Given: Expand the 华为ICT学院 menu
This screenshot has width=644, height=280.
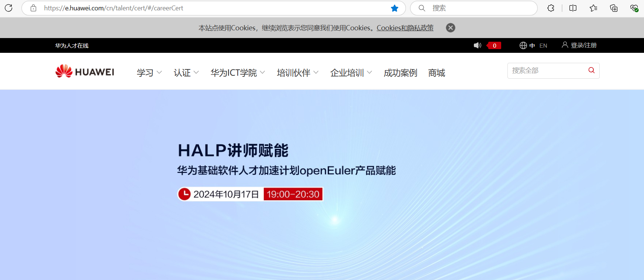Looking at the screenshot, I should tap(238, 73).
